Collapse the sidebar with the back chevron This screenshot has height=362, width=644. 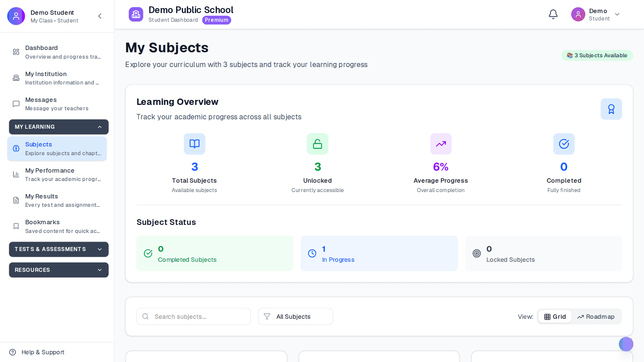[x=100, y=16]
